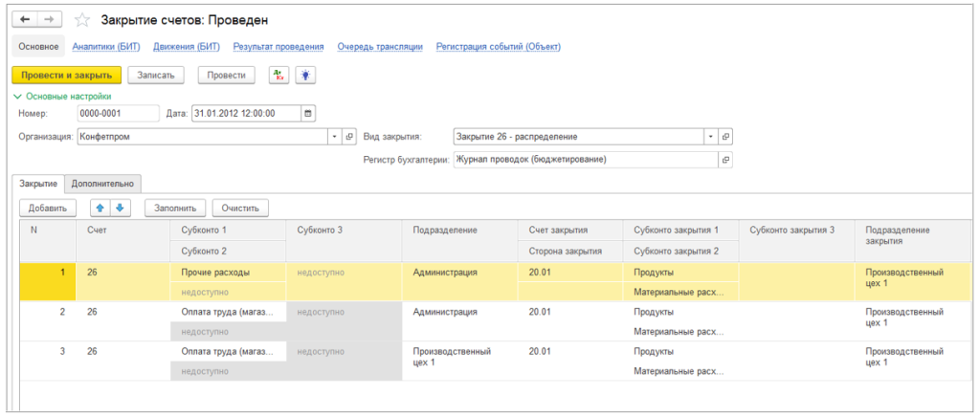Add document to favorites with star
This screenshot has height=418, width=980.
[82, 21]
